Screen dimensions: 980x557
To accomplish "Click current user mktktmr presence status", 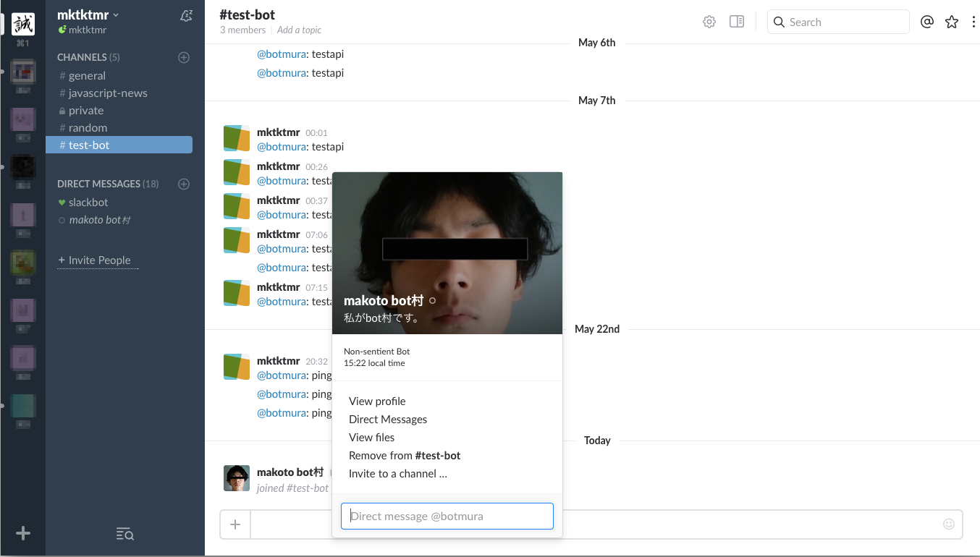I will pyautogui.click(x=82, y=30).
